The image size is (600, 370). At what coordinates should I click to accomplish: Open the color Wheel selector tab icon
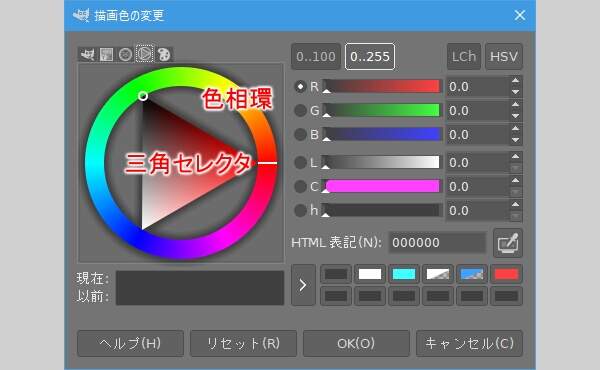click(125, 54)
